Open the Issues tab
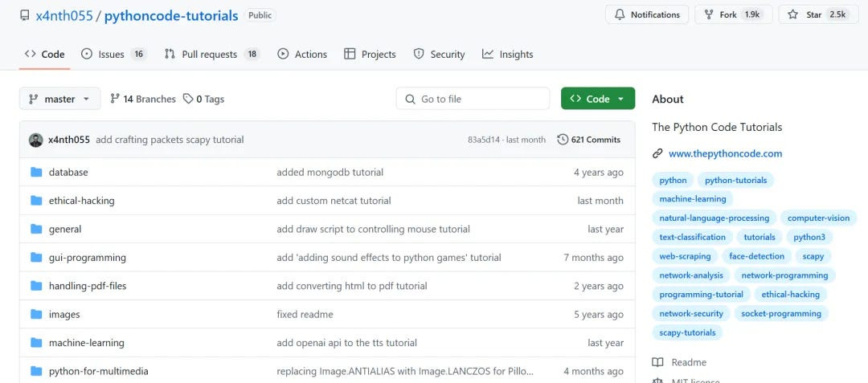The height and width of the screenshot is (383, 868). pyautogui.click(x=113, y=54)
